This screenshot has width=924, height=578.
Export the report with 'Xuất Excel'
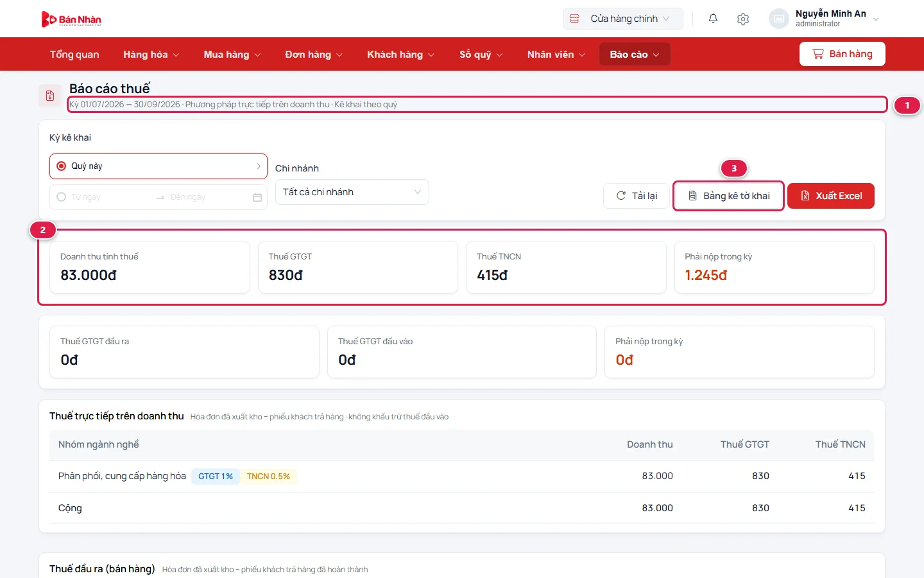(831, 196)
